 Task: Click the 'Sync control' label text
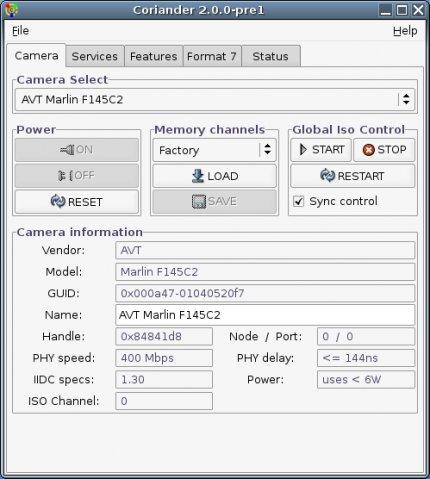pos(343,201)
